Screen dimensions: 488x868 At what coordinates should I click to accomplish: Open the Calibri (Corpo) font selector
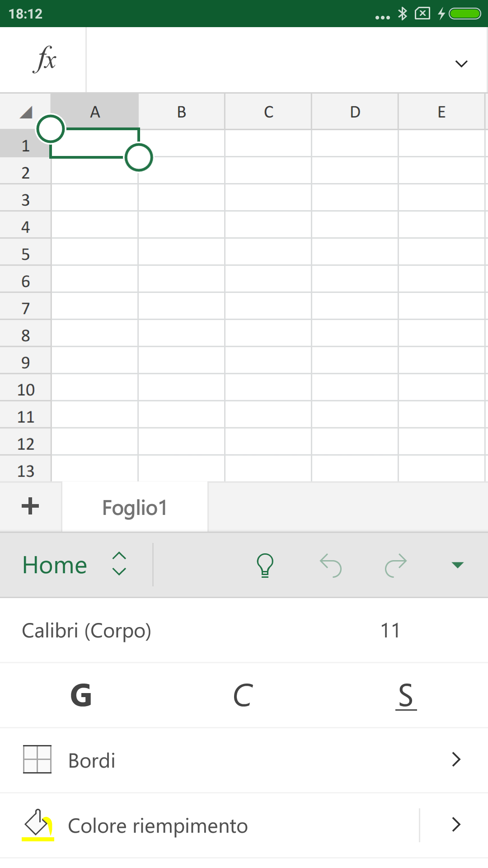coord(86,631)
